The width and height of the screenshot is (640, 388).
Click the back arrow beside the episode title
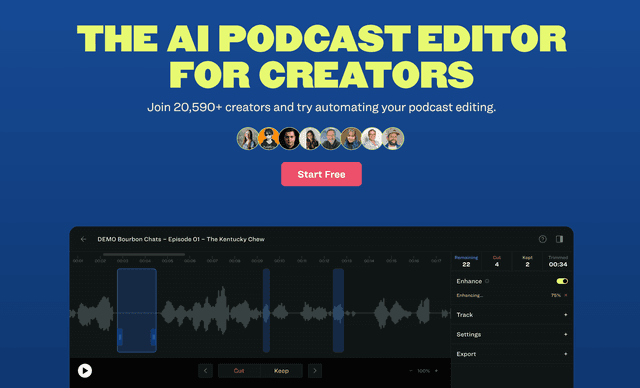(84, 239)
